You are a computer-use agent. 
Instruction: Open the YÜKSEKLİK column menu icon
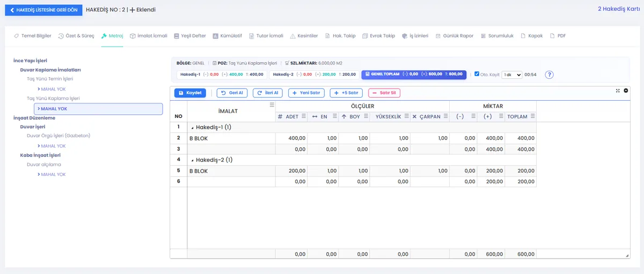[406, 116]
